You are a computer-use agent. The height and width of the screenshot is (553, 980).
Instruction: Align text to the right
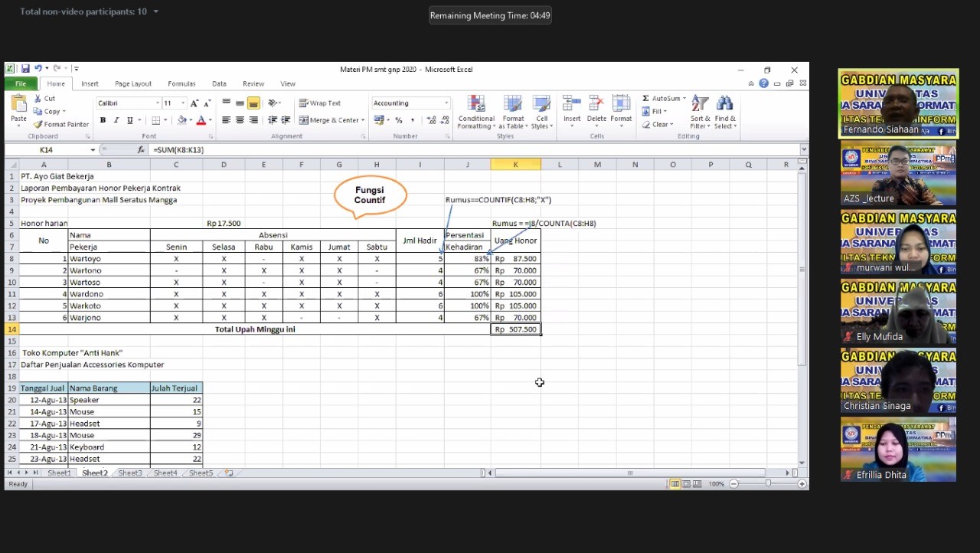coord(253,120)
